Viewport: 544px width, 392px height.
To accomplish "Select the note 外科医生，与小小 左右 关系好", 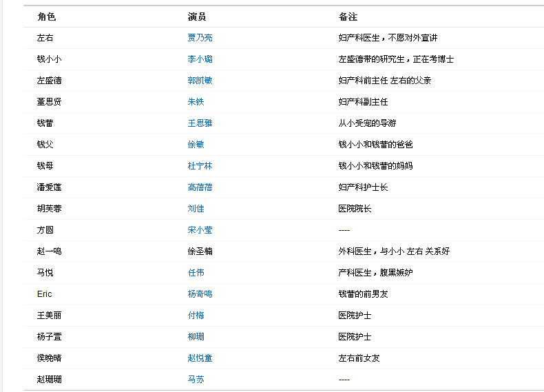I will (394, 251).
